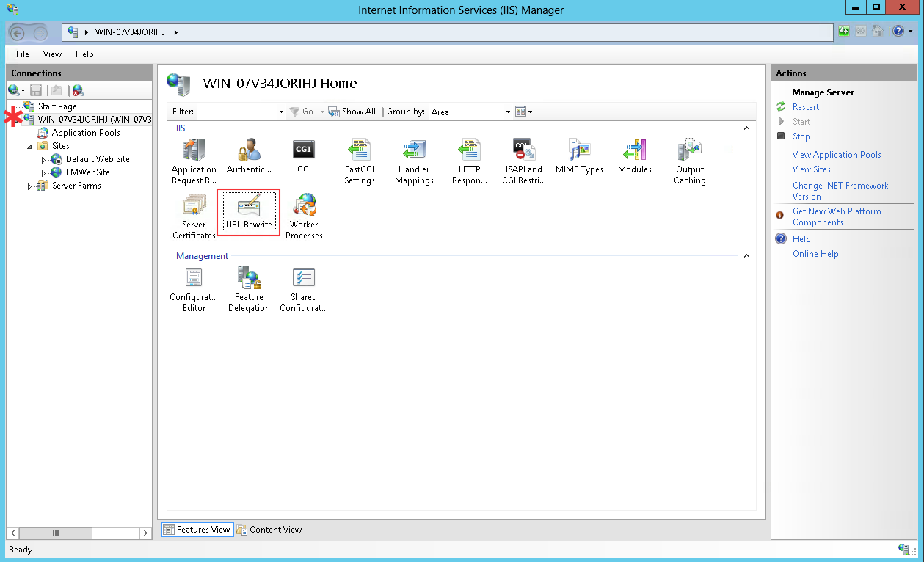
Task: Collapse the Management group section
Action: click(747, 256)
